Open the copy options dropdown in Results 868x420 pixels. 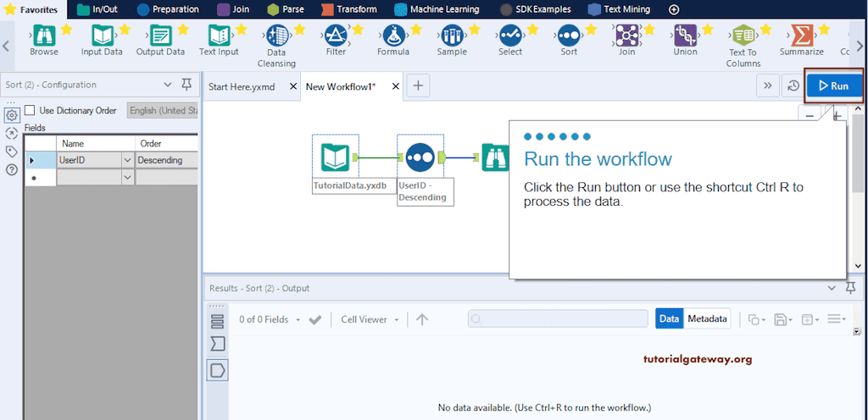click(x=757, y=319)
